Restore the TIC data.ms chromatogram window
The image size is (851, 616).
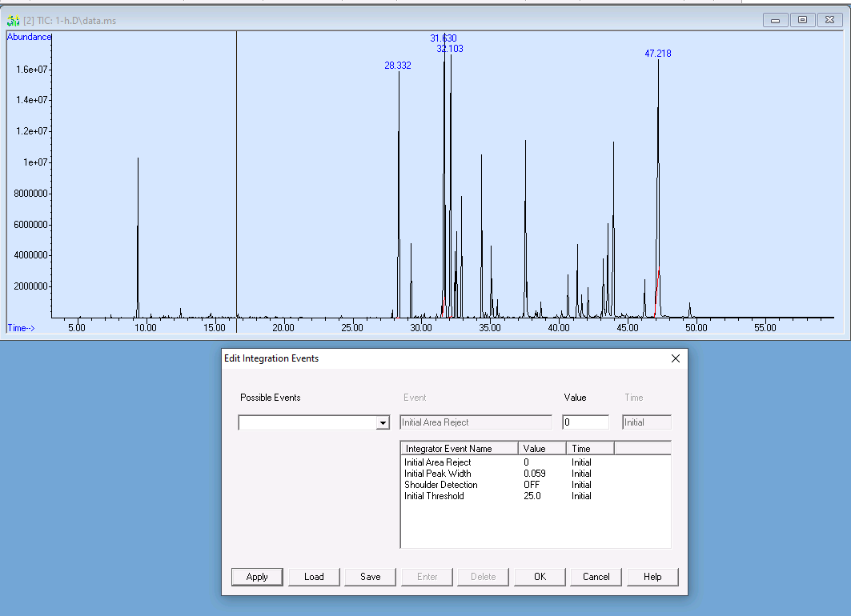tap(802, 20)
